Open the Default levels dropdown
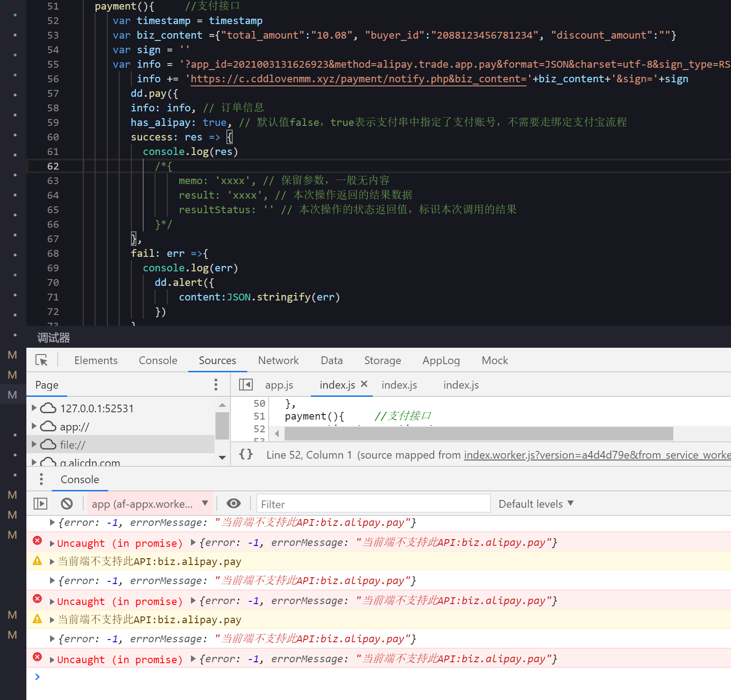Image resolution: width=731 pixels, height=700 pixels. click(x=536, y=504)
